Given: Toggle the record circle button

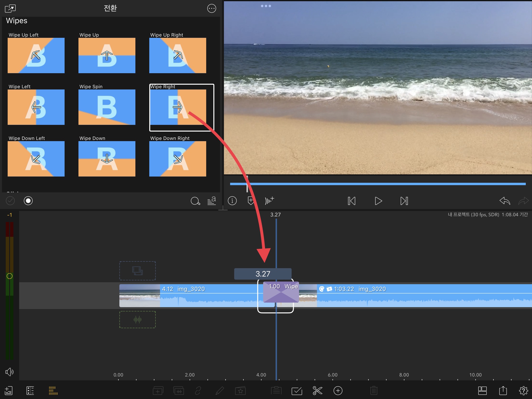Looking at the screenshot, I should pos(28,201).
